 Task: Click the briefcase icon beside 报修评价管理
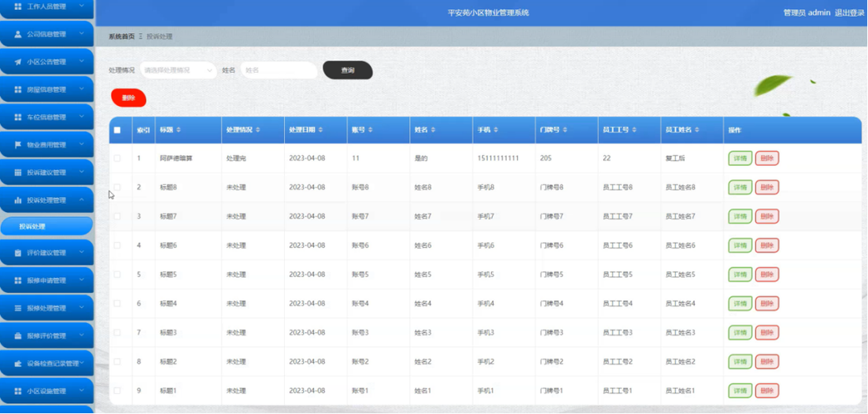point(17,336)
